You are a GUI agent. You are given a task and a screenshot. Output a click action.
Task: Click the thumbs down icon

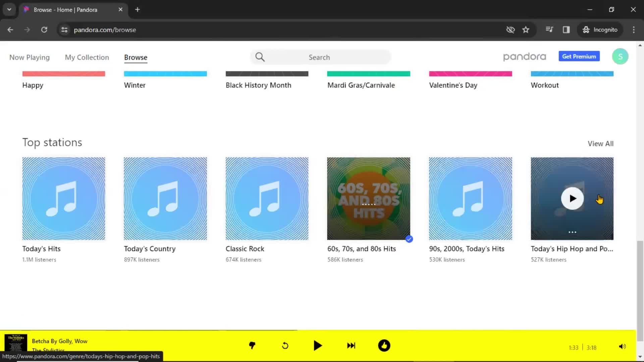click(x=252, y=346)
